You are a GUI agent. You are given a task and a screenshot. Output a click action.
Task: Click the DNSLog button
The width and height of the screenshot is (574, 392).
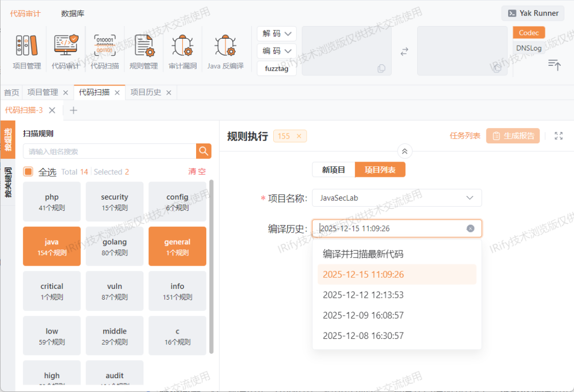(x=529, y=48)
